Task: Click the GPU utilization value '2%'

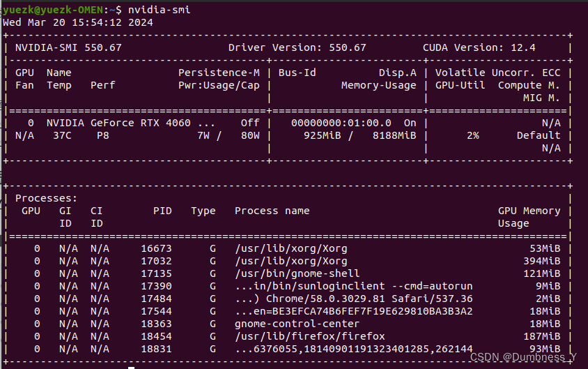Action: [x=473, y=135]
